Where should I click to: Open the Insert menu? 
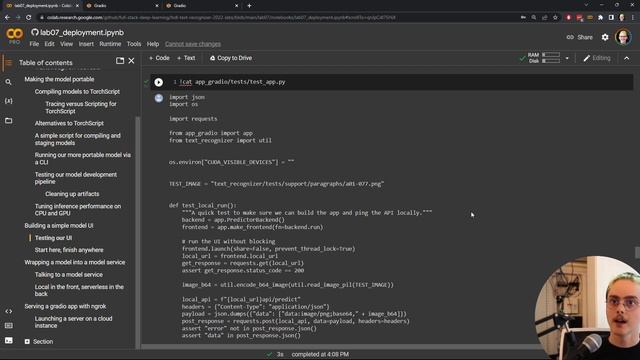point(86,44)
